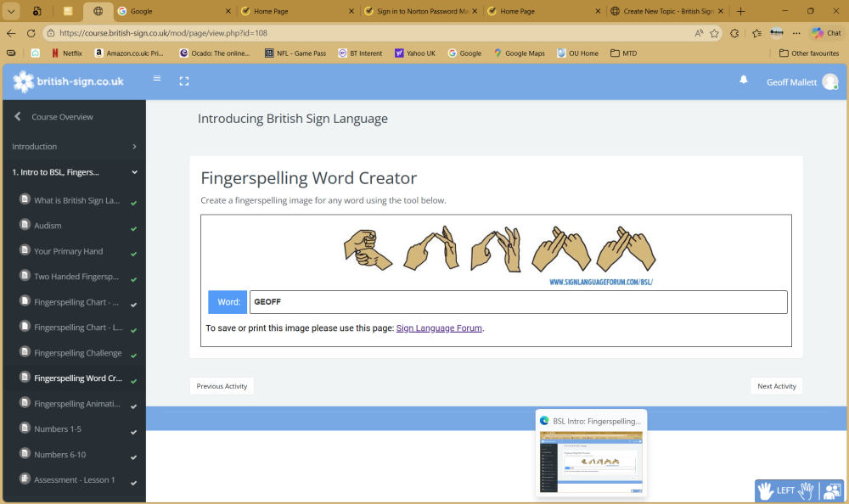This screenshot has height=504, width=849.
Task: Switch to the Google browser tab
Action: (x=172, y=11)
